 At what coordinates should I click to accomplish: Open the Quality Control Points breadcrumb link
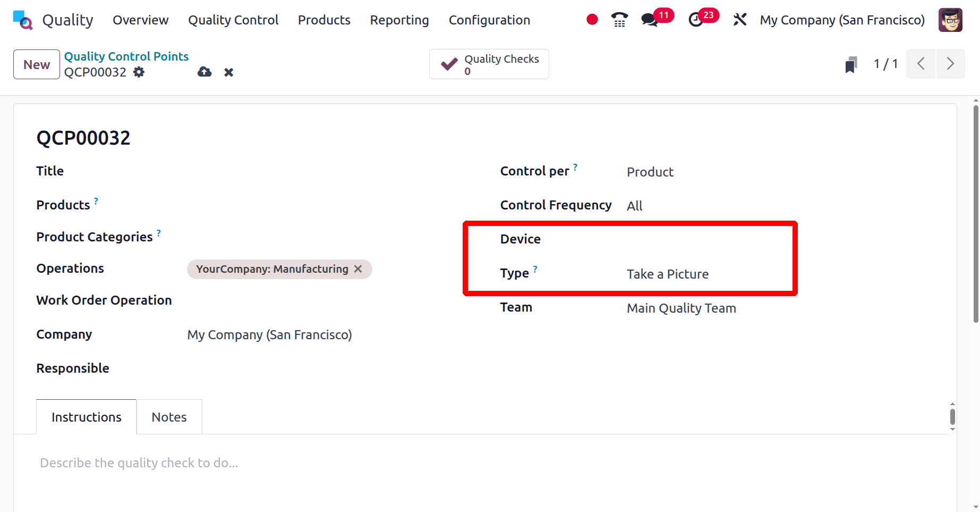[126, 56]
